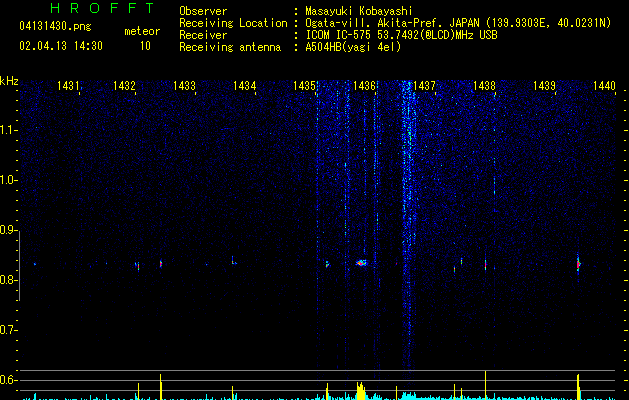The image size is (629, 400).
Task: Click the 1432 time axis marker
Action: 124,86
